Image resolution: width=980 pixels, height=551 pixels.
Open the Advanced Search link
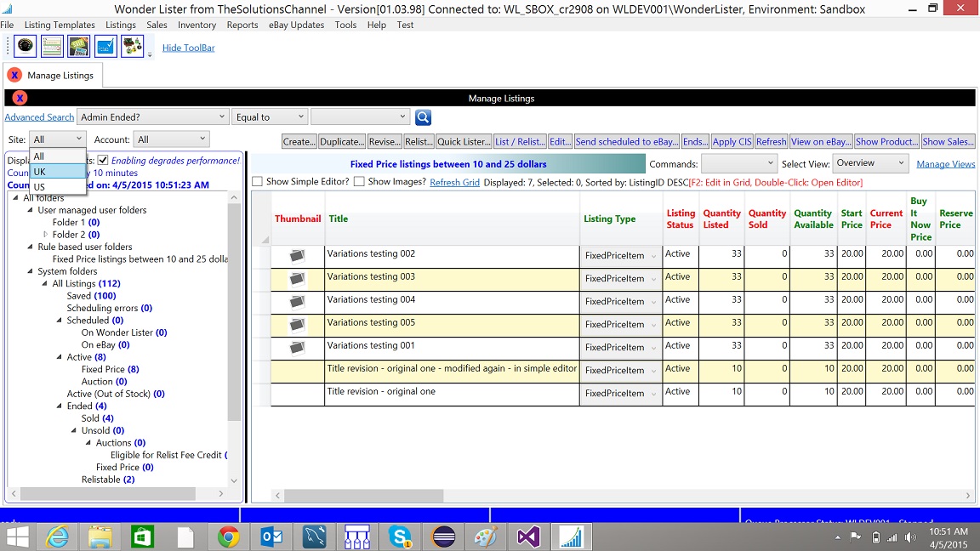click(x=39, y=116)
